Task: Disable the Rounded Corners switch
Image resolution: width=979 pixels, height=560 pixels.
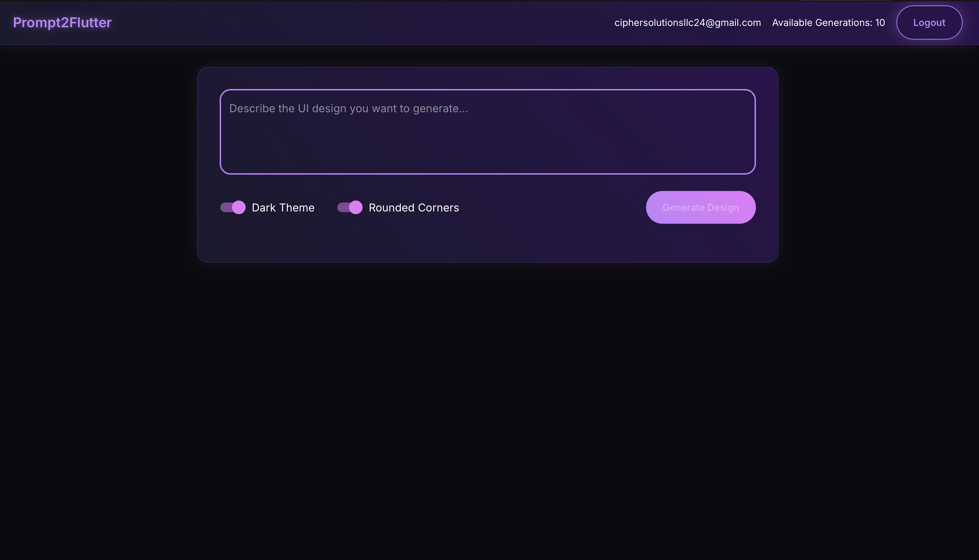Action: point(350,207)
